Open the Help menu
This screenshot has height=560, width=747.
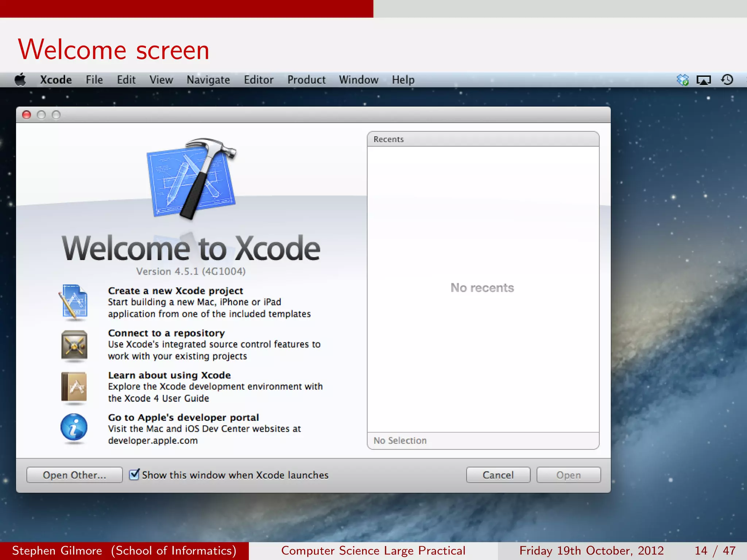coord(403,80)
